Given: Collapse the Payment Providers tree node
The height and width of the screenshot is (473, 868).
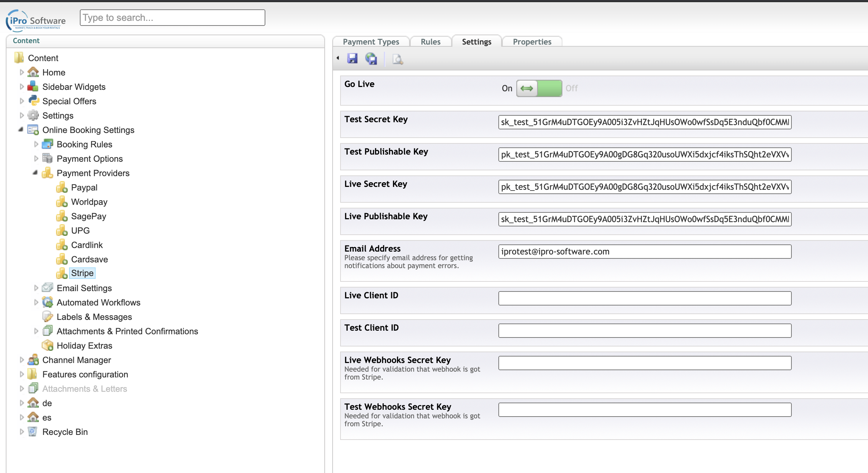Looking at the screenshot, I should click(x=35, y=173).
